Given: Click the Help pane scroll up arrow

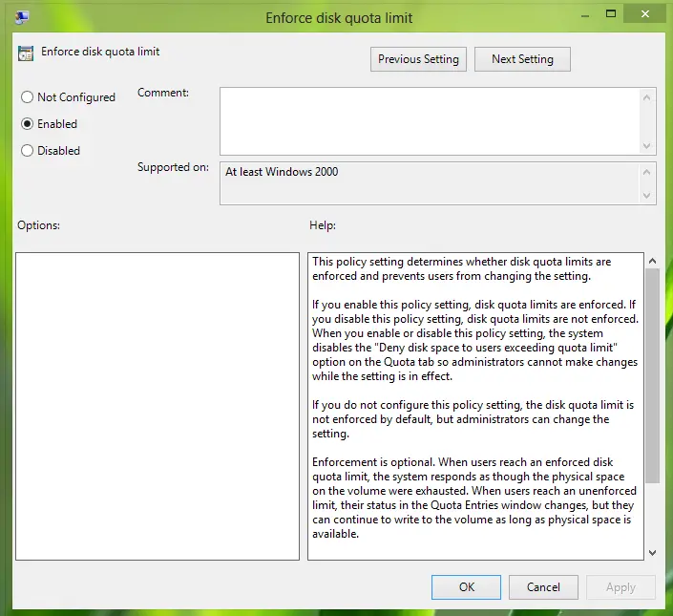Looking at the screenshot, I should tap(652, 261).
